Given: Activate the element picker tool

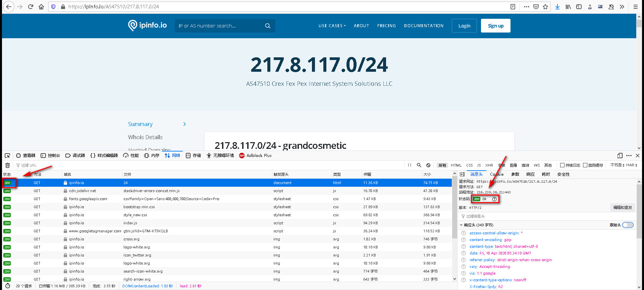Looking at the screenshot, I should (x=7, y=156).
